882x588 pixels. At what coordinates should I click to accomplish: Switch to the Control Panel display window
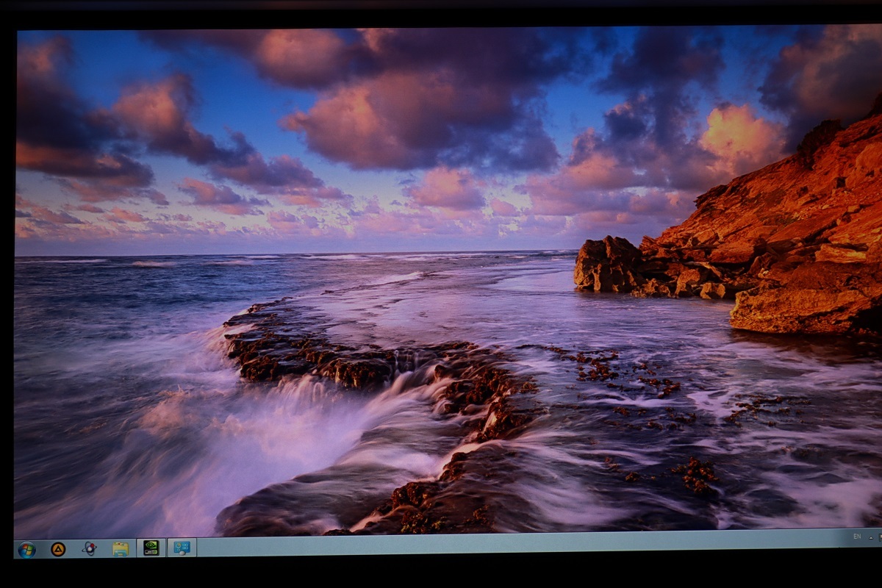[181, 547]
